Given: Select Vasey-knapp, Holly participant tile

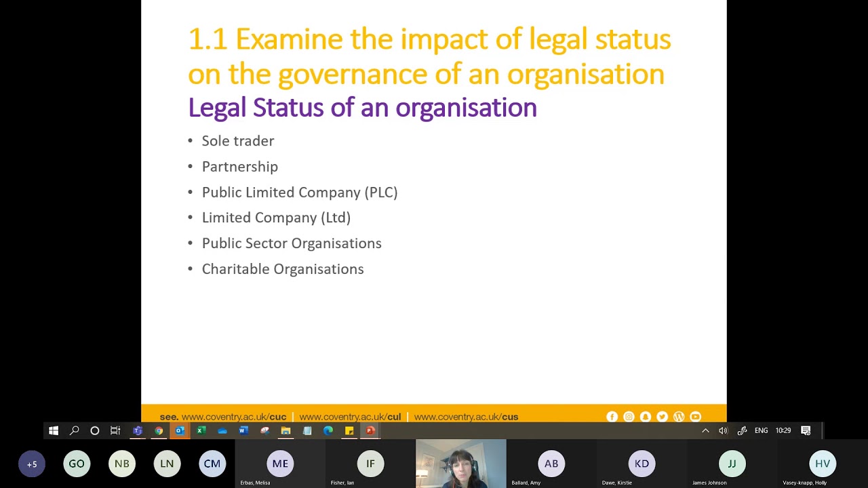Looking at the screenshot, I should click(x=823, y=464).
